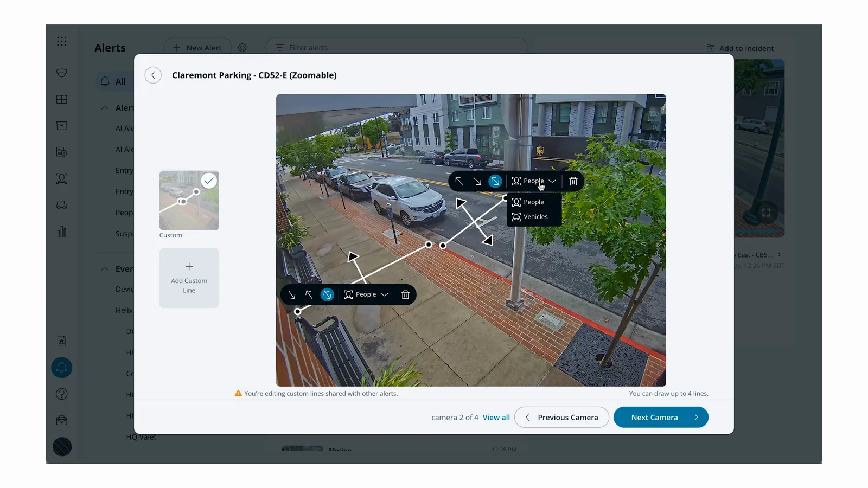868x488 pixels.
Task: Collapse the Alerts tree section chevron
Action: click(x=105, y=108)
